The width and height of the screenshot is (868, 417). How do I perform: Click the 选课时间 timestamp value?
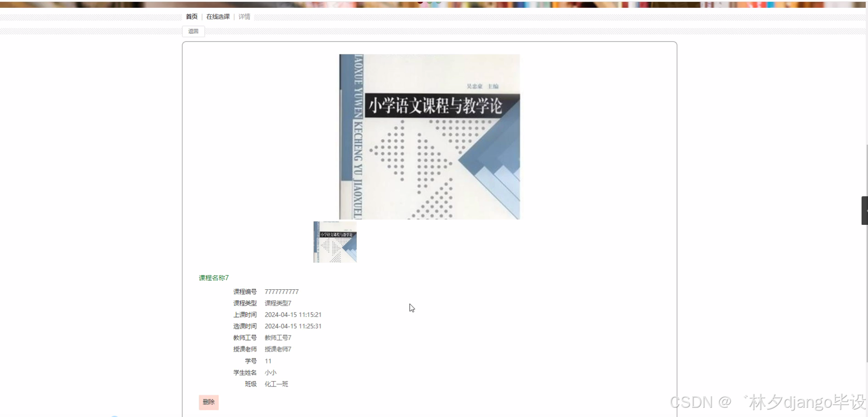[293, 326]
